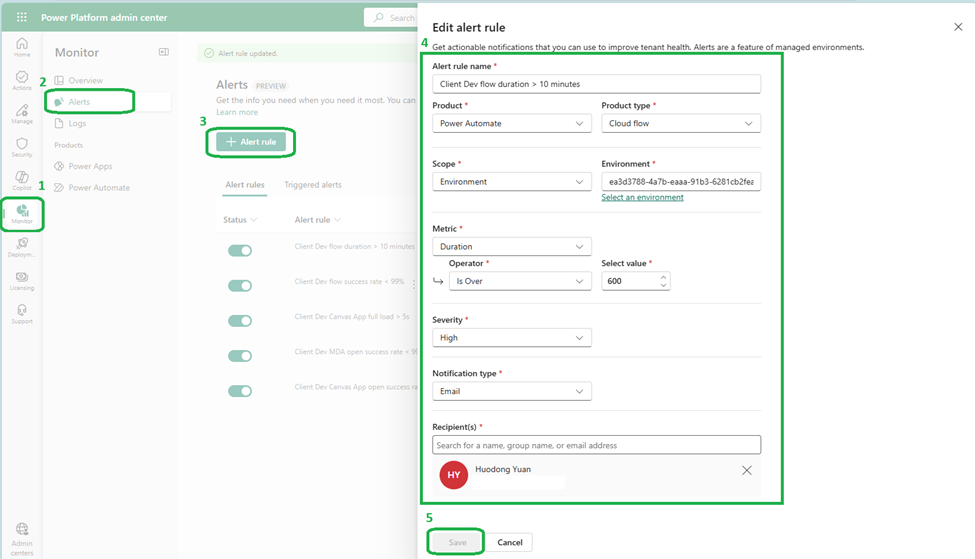Screen dimensions: 975x559
Task: Open the 'Client Dev MDA open success rate' rule
Action: [x=356, y=352]
